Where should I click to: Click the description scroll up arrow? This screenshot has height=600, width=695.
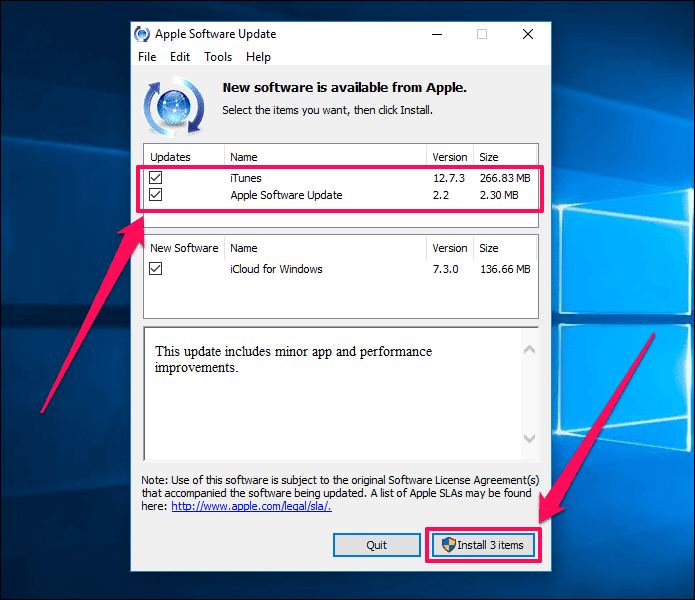pos(529,350)
